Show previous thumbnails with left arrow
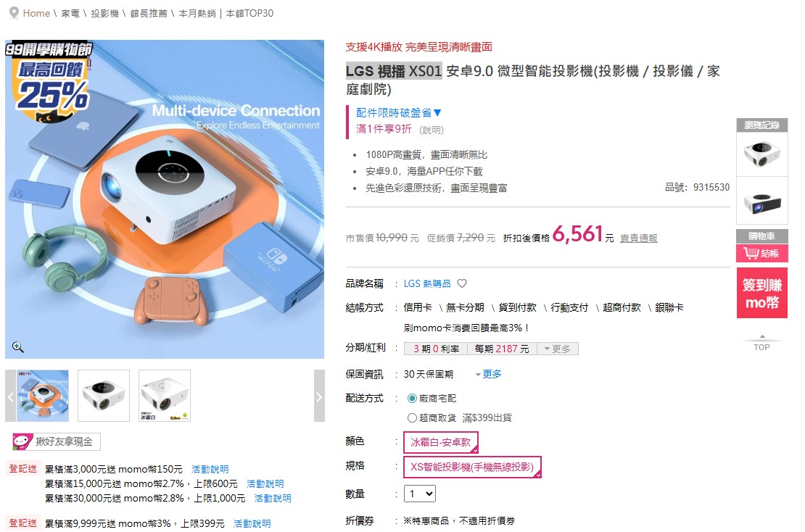This screenshot has width=805, height=532. click(x=10, y=396)
